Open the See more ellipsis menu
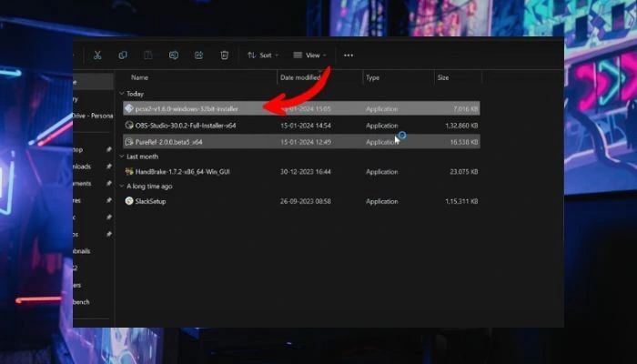This screenshot has width=637, height=364. [x=349, y=56]
